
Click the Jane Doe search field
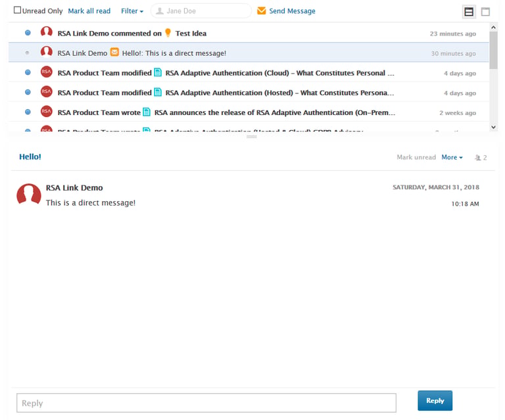pyautogui.click(x=201, y=11)
